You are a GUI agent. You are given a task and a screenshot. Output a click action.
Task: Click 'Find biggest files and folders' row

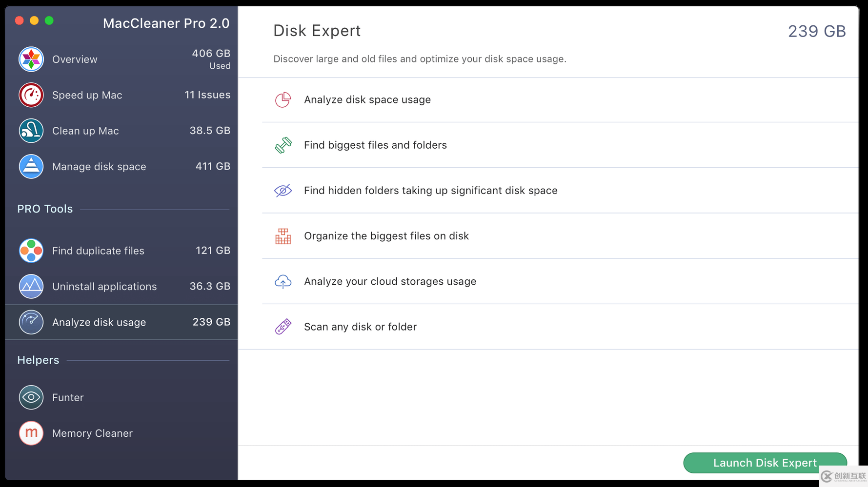tap(560, 145)
